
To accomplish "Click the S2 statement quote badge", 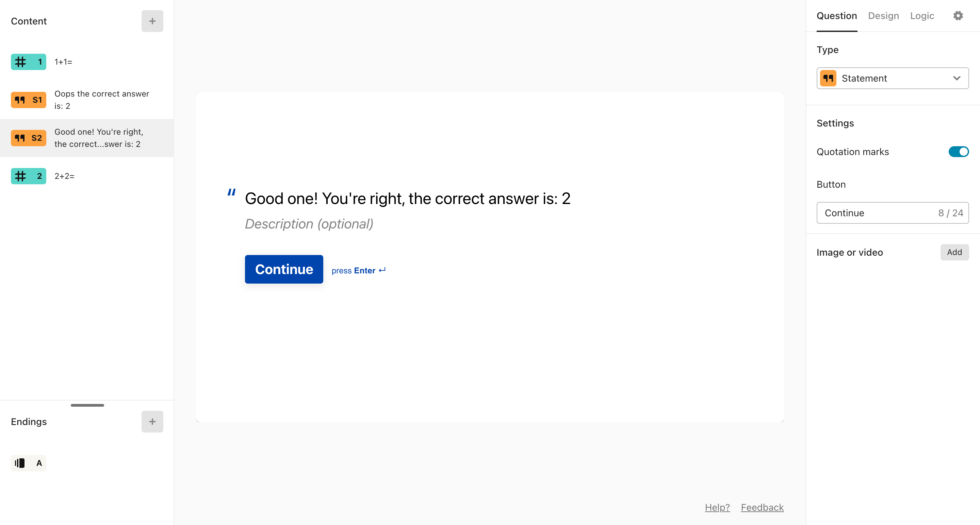I will tap(29, 138).
